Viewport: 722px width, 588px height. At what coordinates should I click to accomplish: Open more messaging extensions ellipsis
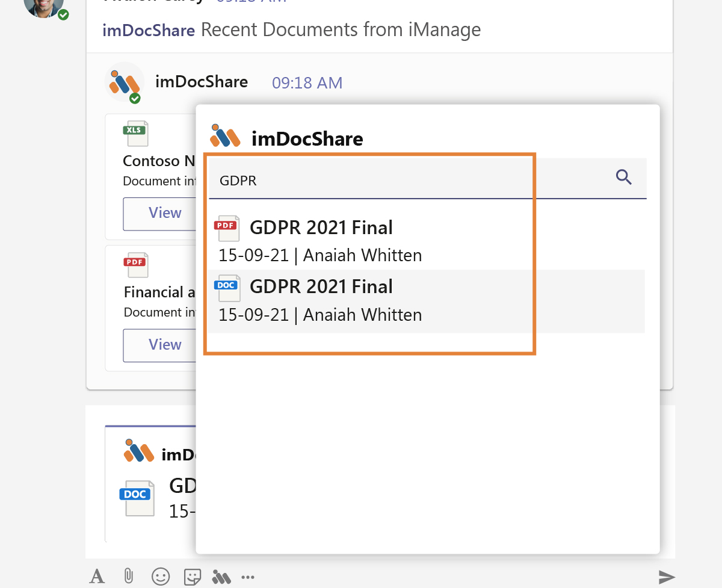tap(248, 577)
